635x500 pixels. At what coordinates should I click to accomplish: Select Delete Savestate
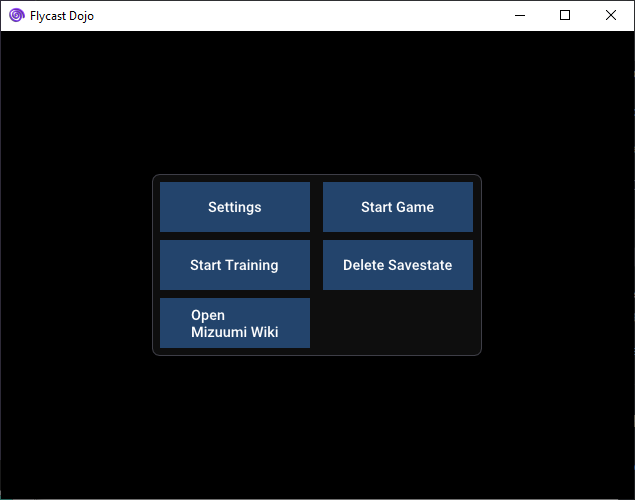(x=398, y=265)
